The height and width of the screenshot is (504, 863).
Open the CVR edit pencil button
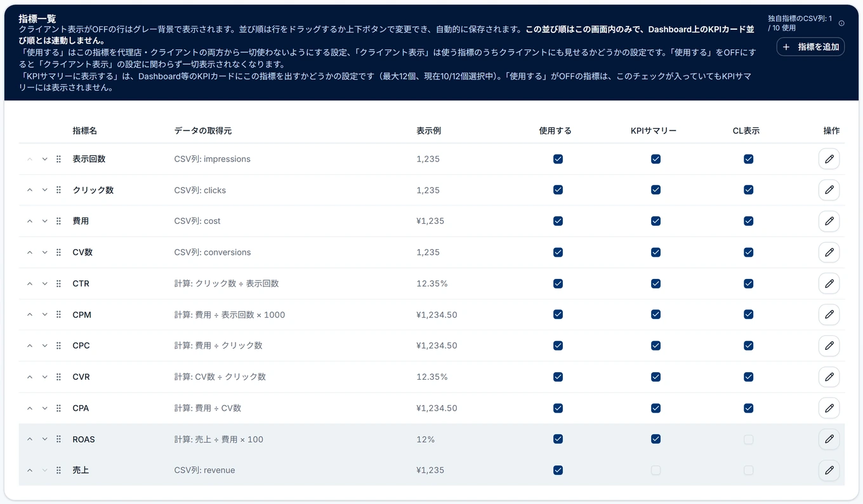pos(829,377)
